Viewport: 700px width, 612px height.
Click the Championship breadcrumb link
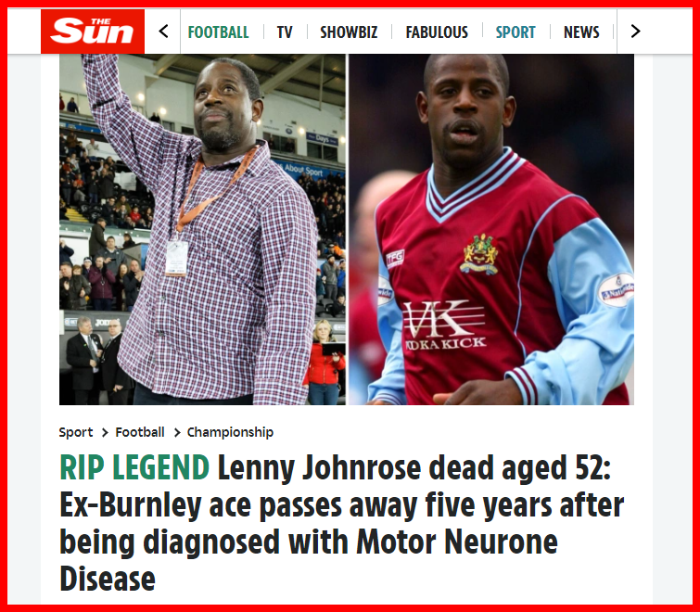pos(230,432)
